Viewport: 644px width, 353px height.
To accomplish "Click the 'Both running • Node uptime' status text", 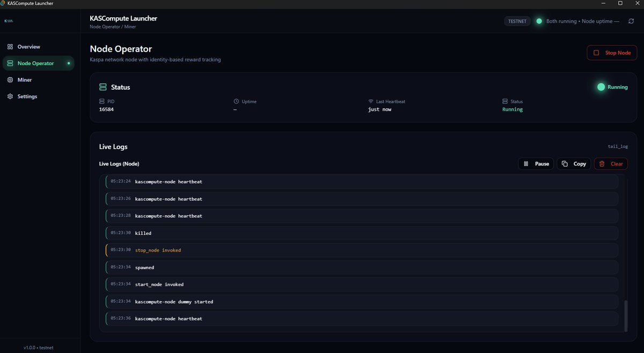I will click(x=583, y=21).
